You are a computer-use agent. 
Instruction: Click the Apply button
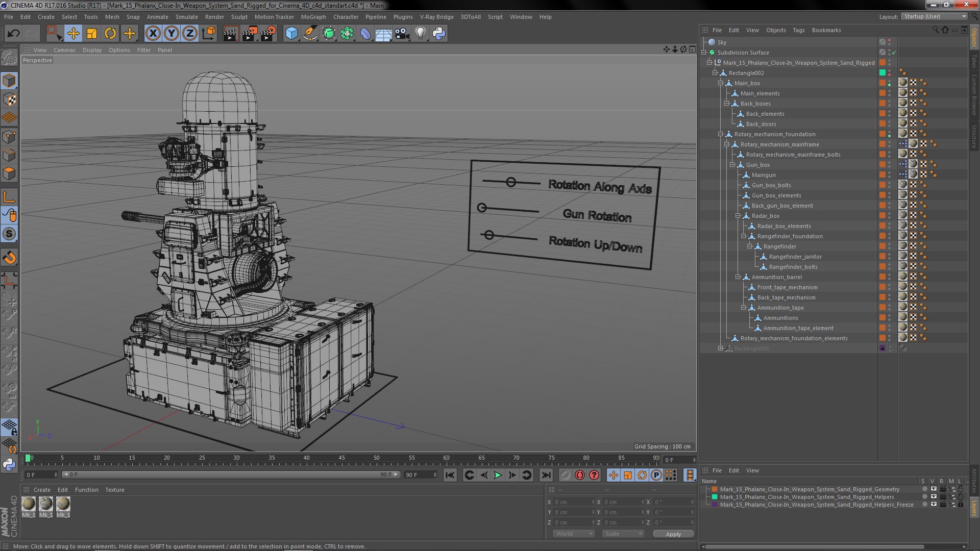coord(673,534)
